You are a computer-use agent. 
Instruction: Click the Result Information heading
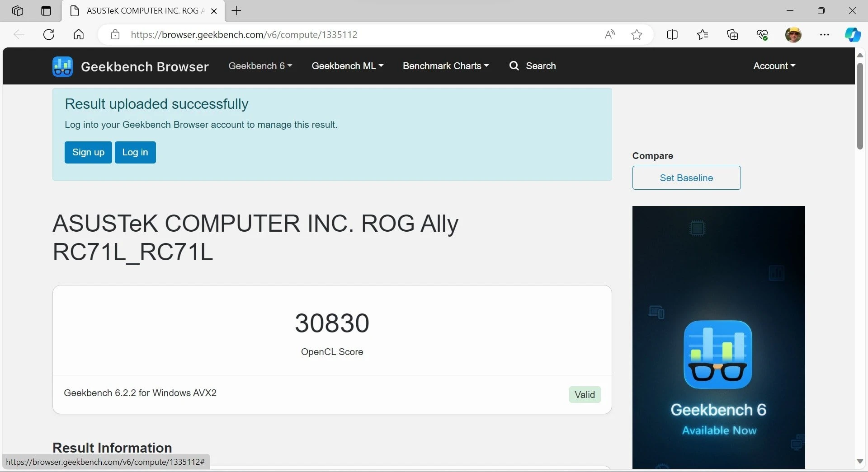(x=112, y=448)
